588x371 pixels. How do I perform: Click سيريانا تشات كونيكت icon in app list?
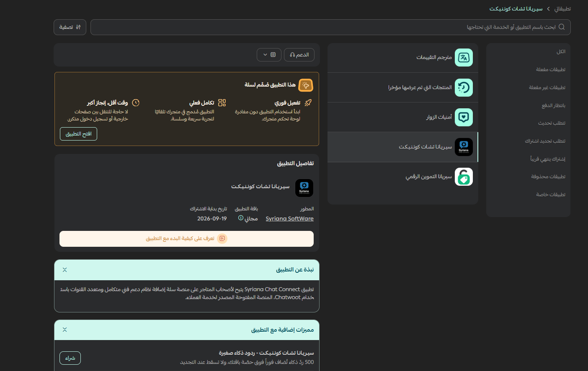tap(464, 147)
